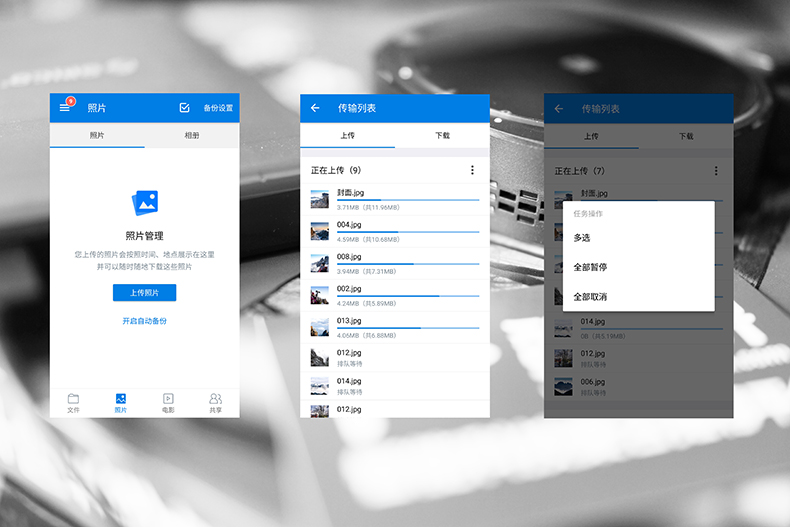
Task: Tap back arrow in middle 传输列表 screen
Action: pyautogui.click(x=315, y=108)
